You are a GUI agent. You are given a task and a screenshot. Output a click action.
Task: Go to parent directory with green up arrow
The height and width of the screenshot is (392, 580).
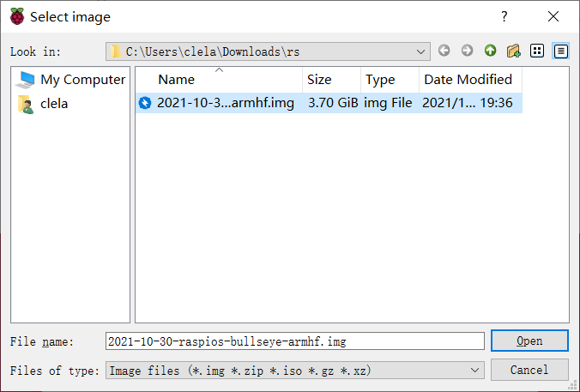pyautogui.click(x=491, y=51)
